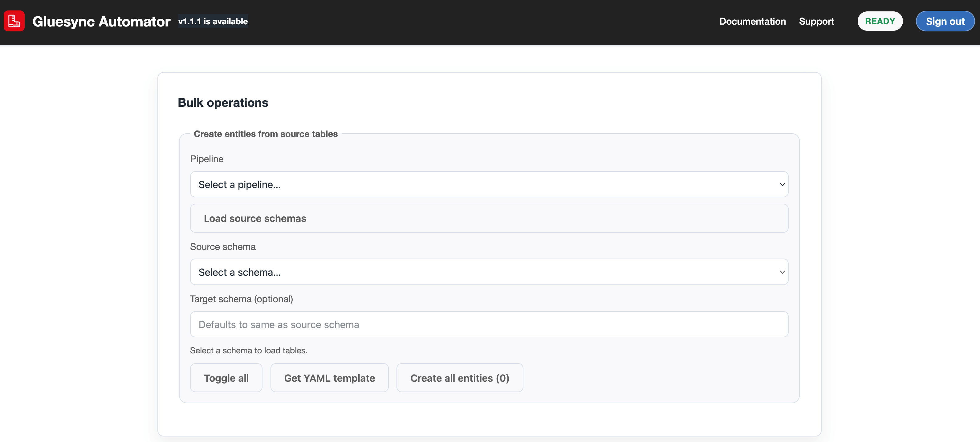Click the Target schema (optional) label
This screenshot has height=442, width=980.
(x=241, y=299)
